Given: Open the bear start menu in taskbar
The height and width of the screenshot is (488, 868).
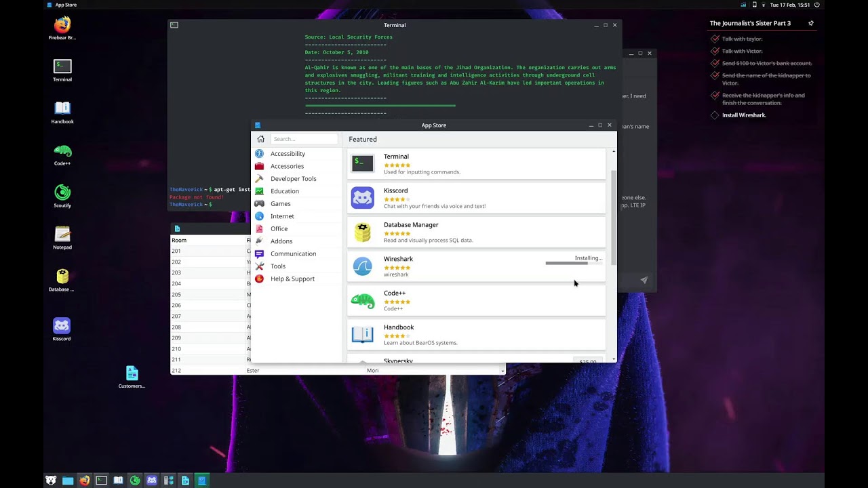Looking at the screenshot, I should (x=51, y=481).
